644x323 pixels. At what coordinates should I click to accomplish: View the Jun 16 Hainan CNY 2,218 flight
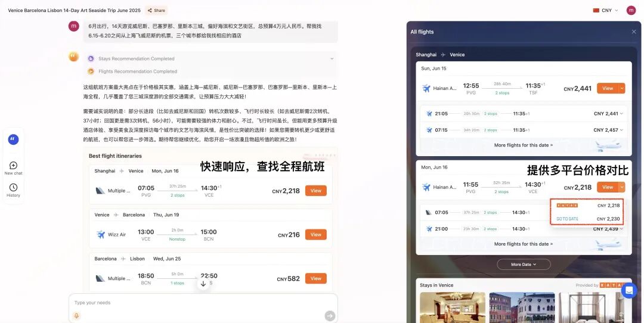608,187
